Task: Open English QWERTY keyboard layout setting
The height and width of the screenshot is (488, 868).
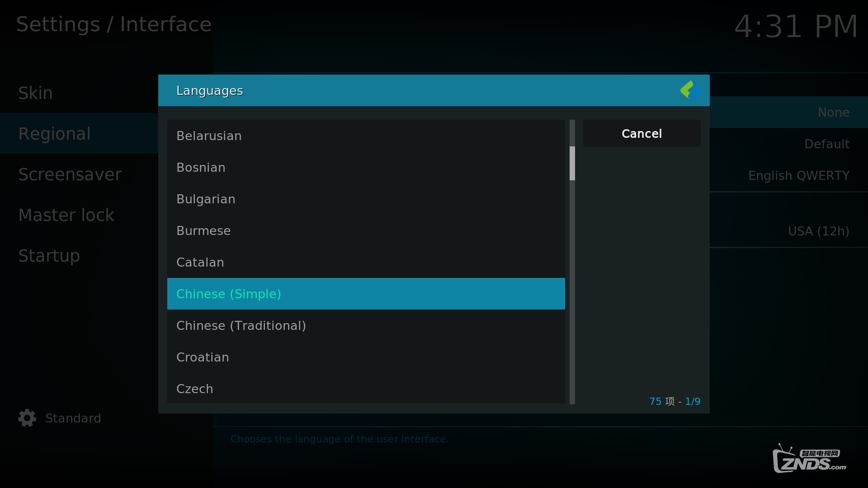Action: pos(798,175)
